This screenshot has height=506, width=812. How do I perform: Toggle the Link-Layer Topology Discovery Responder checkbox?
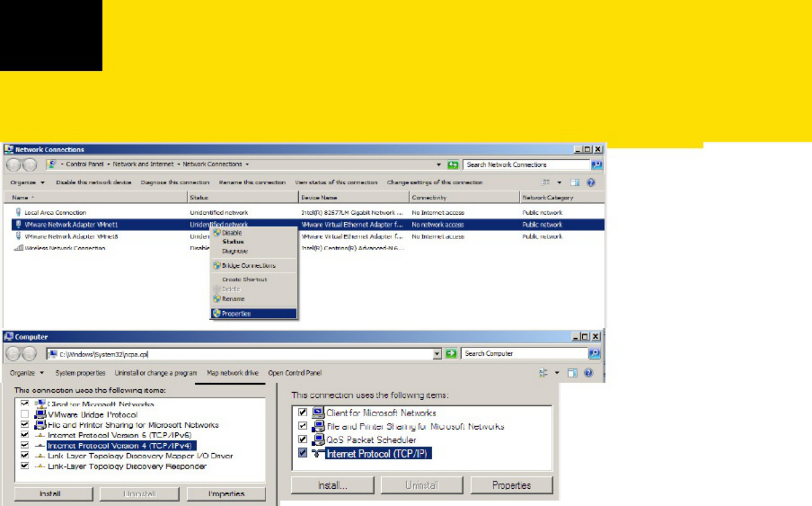[25, 466]
